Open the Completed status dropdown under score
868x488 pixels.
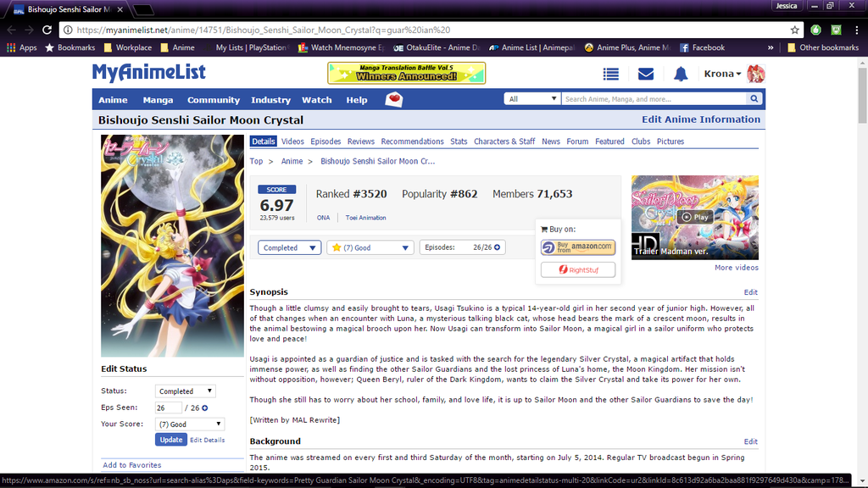pos(289,247)
